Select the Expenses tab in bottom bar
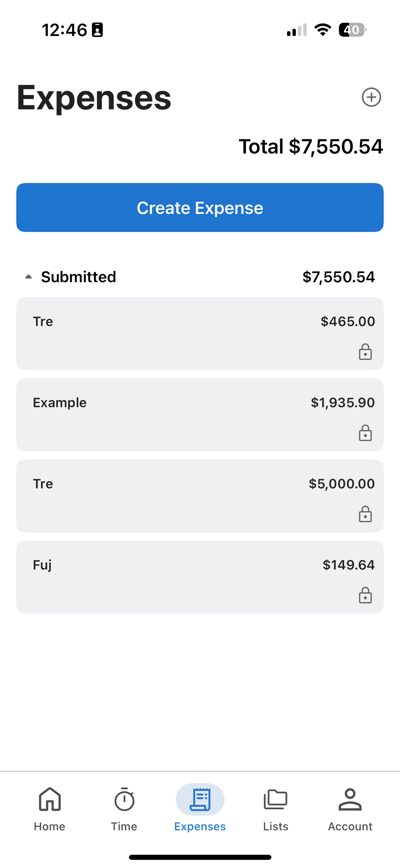The width and height of the screenshot is (400, 868). (x=200, y=808)
